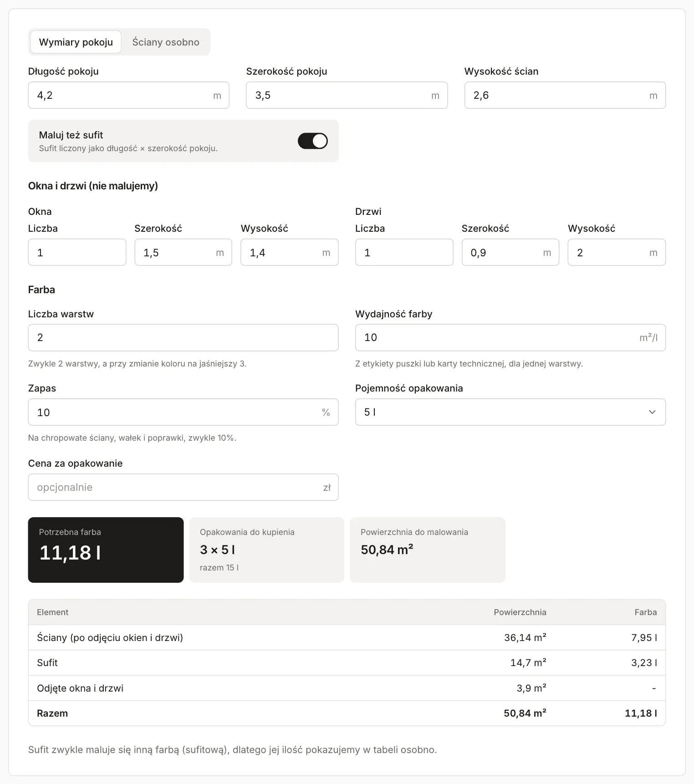Click the Okna i drzwi (nie malujemy) heading
Viewport: 694px width, 784px height.
tap(93, 186)
